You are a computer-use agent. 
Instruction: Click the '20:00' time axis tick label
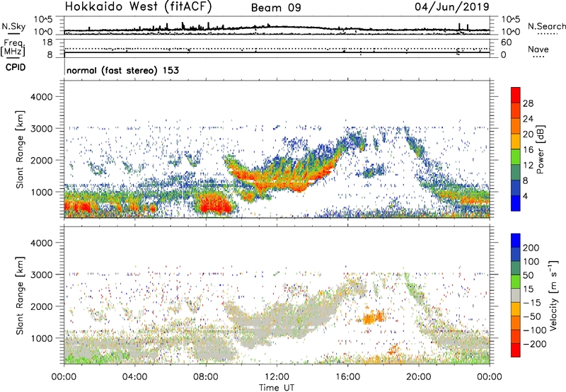(419, 377)
